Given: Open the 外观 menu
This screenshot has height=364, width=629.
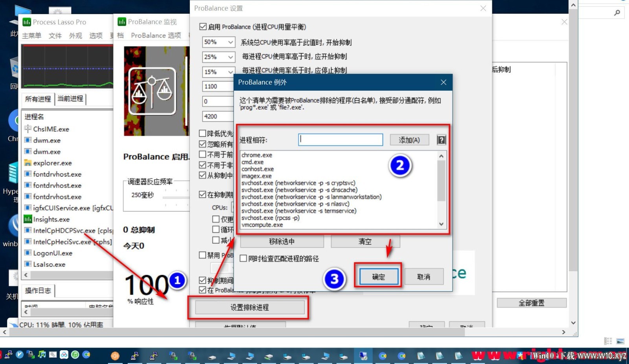Looking at the screenshot, I should 75,36.
